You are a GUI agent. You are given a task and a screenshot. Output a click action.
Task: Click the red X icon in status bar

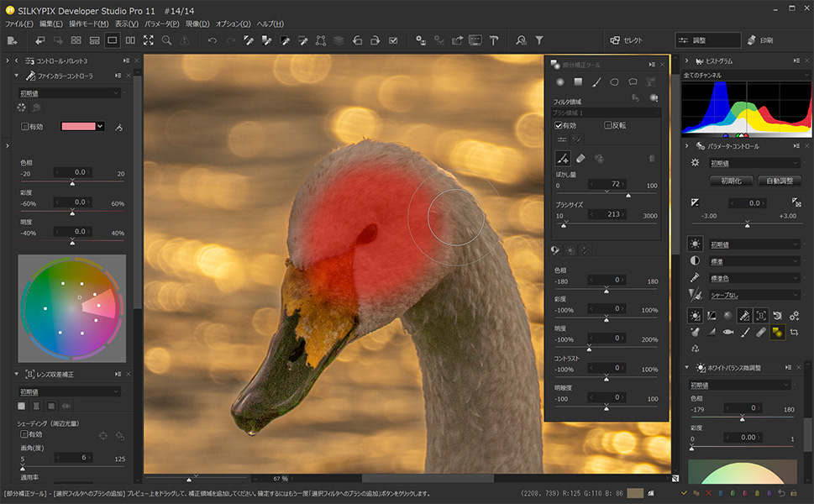coord(708,493)
